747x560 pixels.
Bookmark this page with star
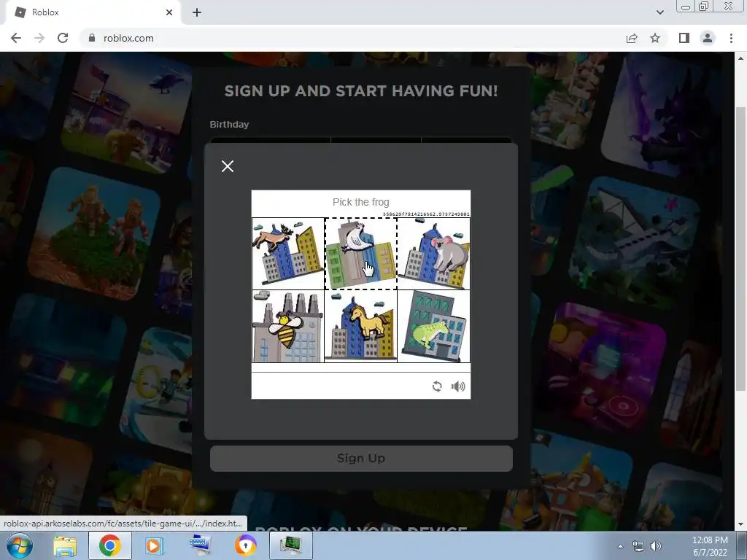[655, 38]
